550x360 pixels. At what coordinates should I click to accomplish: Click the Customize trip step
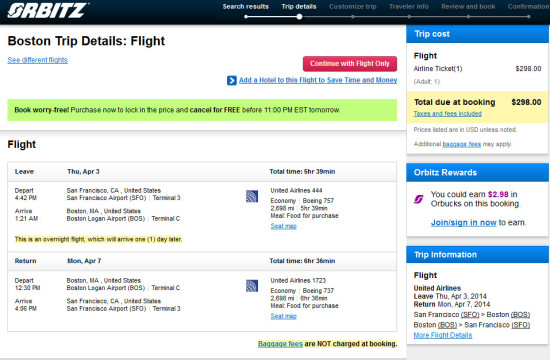coord(353,7)
